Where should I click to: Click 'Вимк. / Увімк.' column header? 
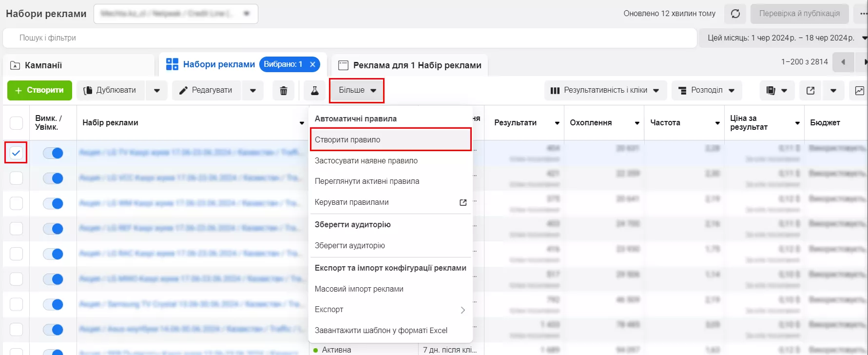coord(48,123)
